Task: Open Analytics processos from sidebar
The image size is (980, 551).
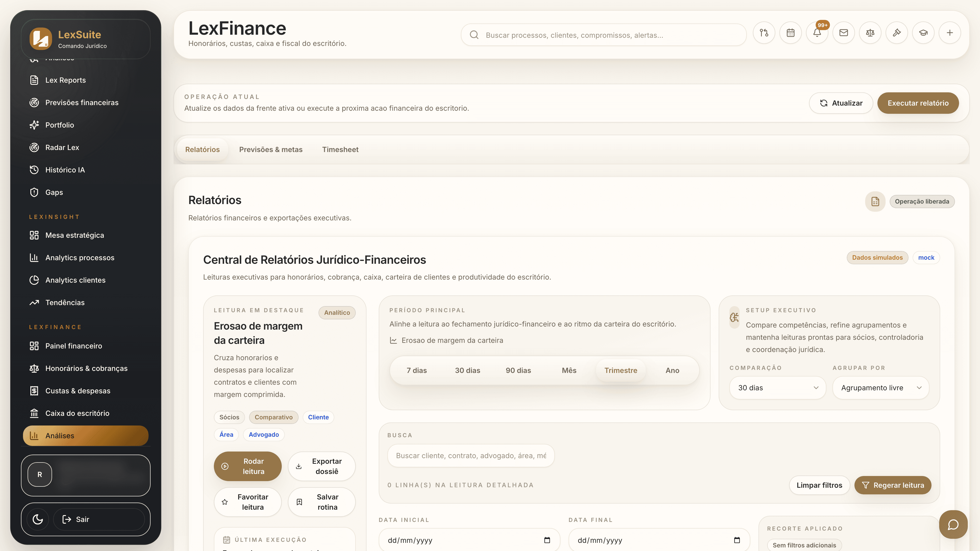Action: tap(80, 257)
